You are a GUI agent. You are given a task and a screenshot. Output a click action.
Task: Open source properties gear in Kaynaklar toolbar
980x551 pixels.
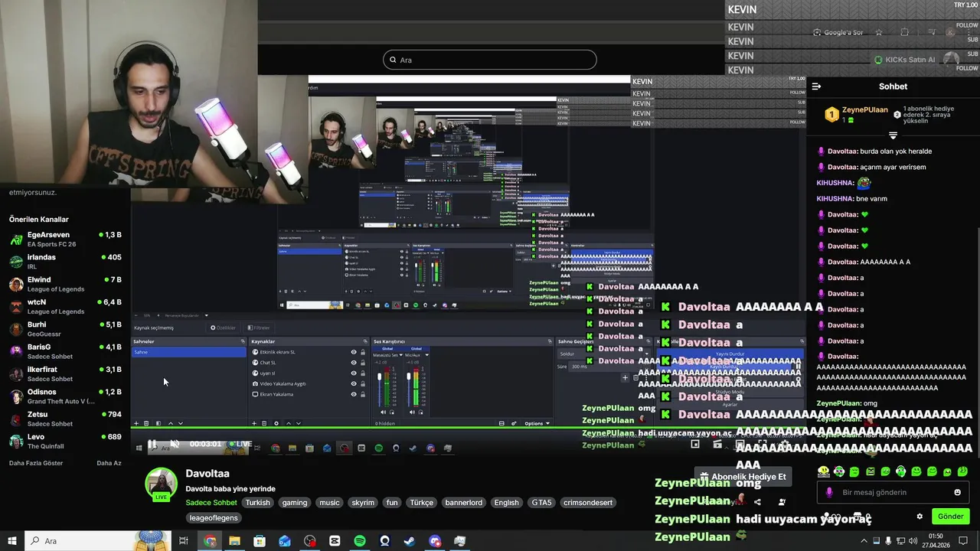276,423
